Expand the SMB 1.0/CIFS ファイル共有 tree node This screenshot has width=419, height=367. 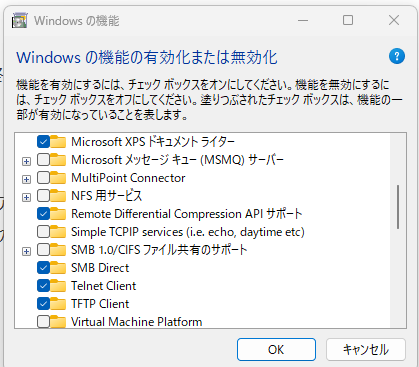[26, 252]
